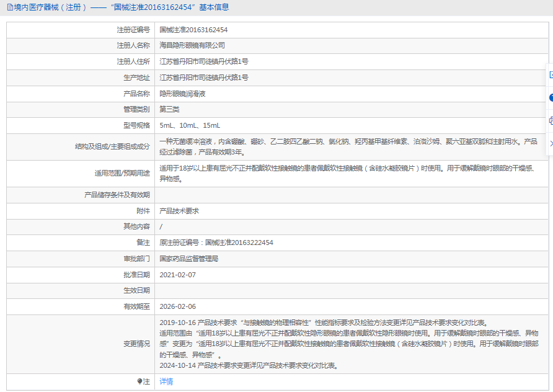Click the printer icon in the right sidebar
Viewport: 553px width, 392px height.
(551, 120)
